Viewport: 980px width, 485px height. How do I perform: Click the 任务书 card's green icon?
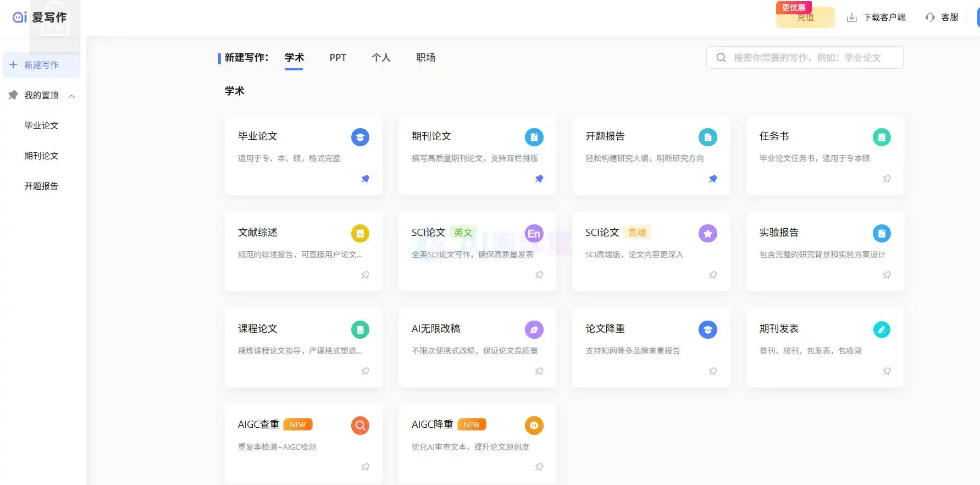[882, 137]
